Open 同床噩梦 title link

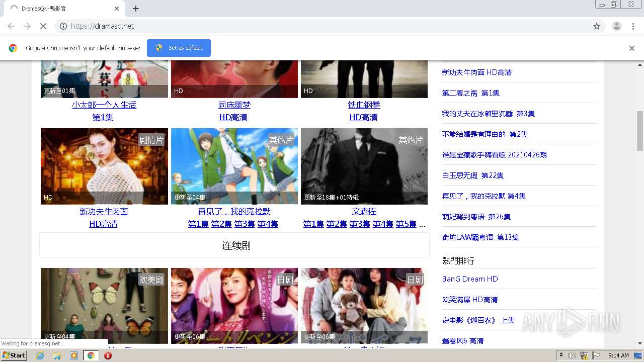[234, 105]
